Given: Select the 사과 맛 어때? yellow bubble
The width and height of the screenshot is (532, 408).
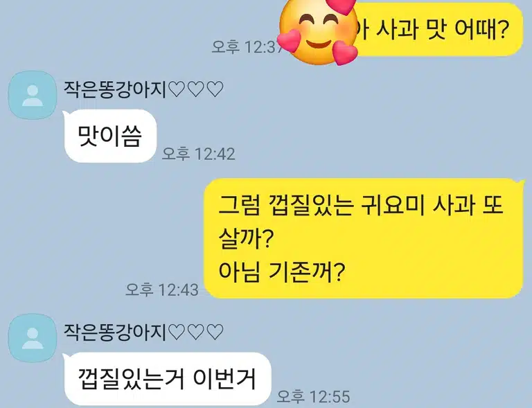Looking at the screenshot, I should click(x=438, y=29).
